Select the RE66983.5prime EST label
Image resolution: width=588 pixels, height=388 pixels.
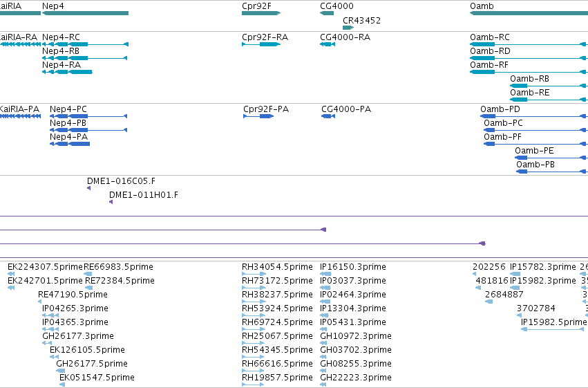click(x=118, y=267)
